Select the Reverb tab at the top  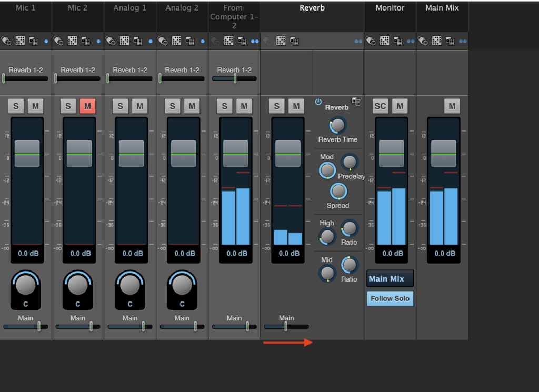(x=312, y=8)
